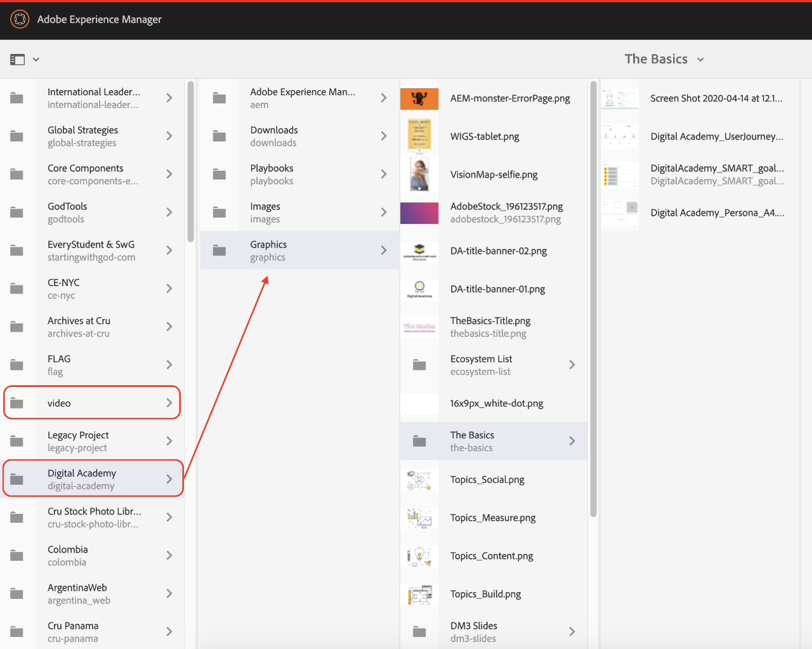Click the International Leader folder icon
The width and height of the screenshot is (812, 649).
(x=17, y=98)
